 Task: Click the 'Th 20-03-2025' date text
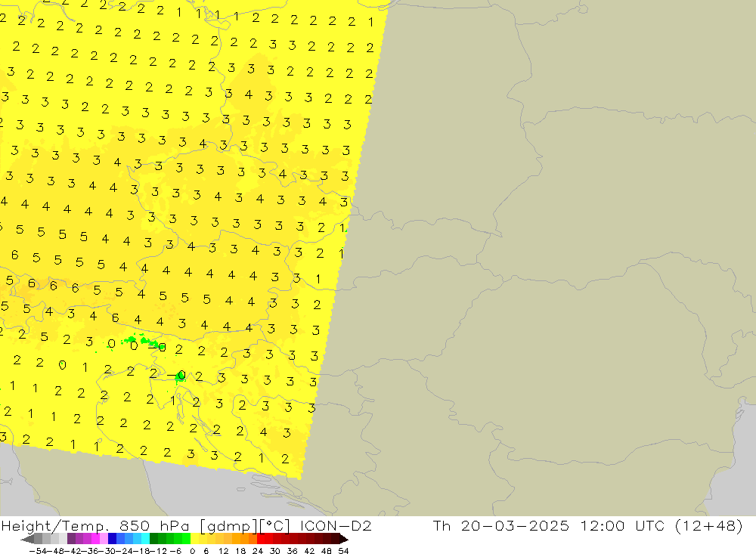tap(501, 525)
